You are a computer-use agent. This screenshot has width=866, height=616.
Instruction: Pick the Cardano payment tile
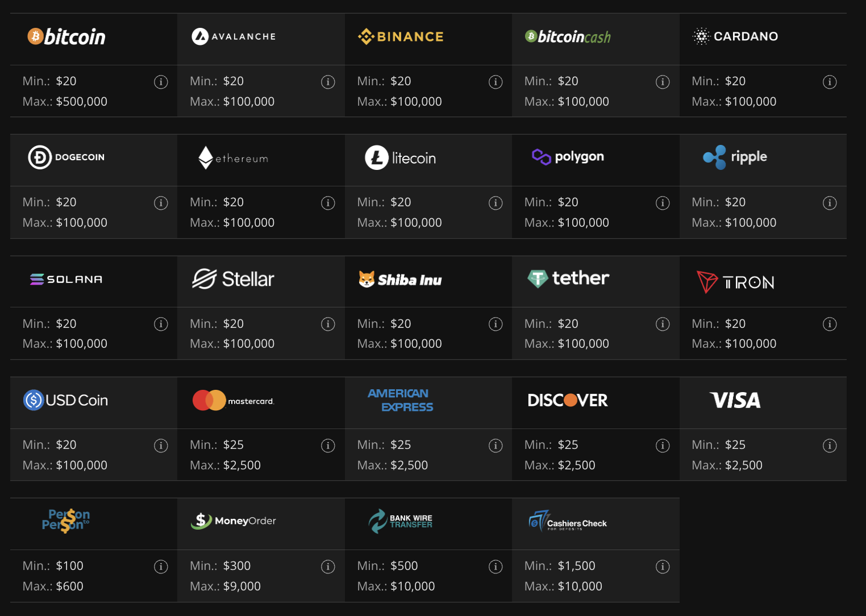tap(735, 37)
